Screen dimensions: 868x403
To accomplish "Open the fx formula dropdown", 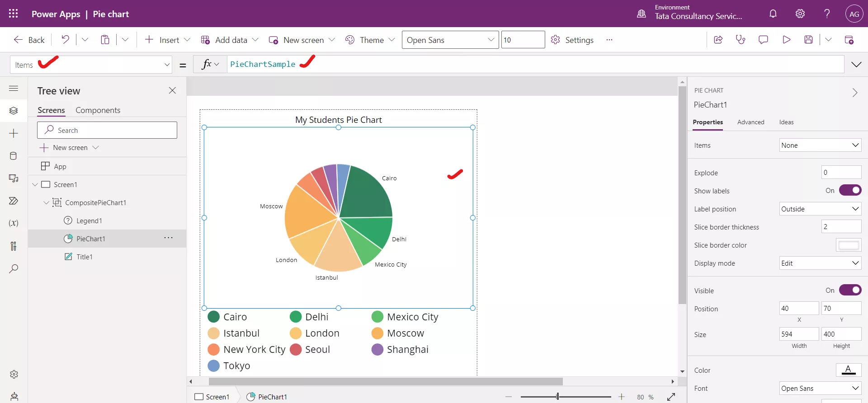I will (210, 64).
